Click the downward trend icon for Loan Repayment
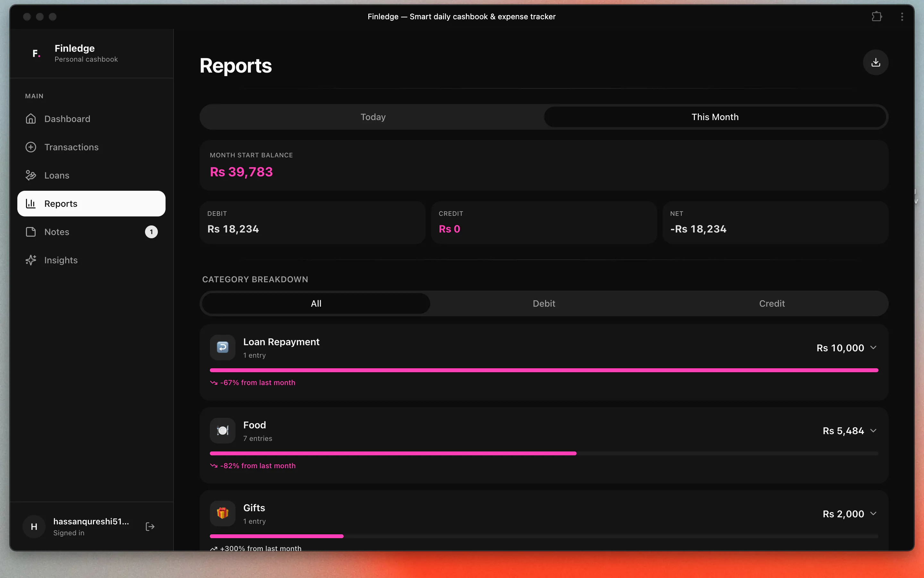This screenshot has width=924, height=578. coord(213,383)
